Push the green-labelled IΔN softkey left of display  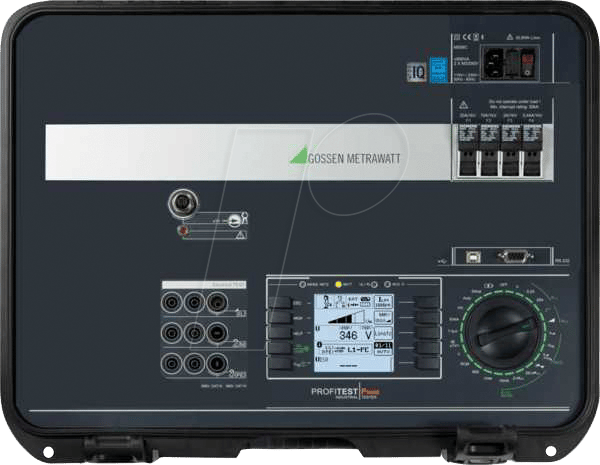[280, 348]
